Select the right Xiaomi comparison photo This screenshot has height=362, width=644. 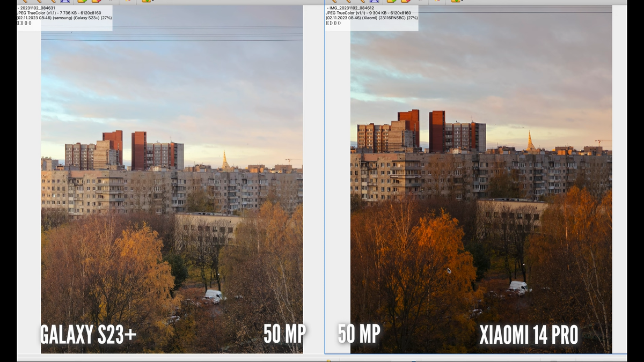click(481, 179)
